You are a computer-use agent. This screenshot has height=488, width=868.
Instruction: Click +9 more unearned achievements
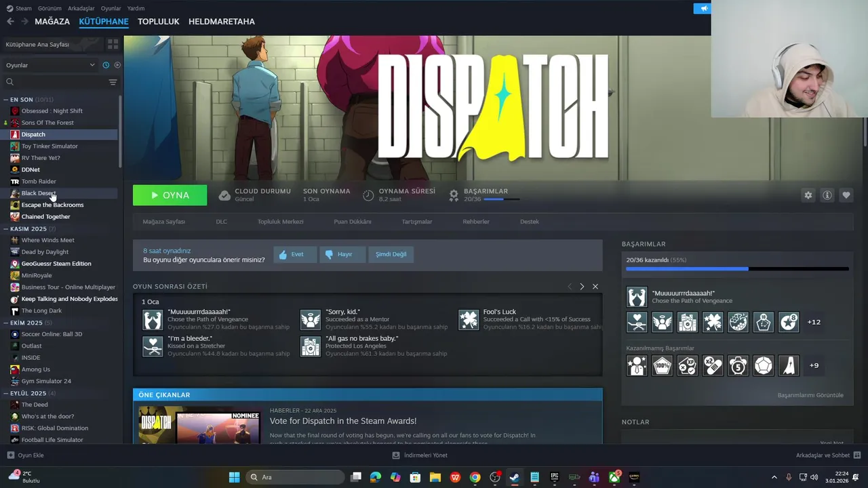pos(814,365)
